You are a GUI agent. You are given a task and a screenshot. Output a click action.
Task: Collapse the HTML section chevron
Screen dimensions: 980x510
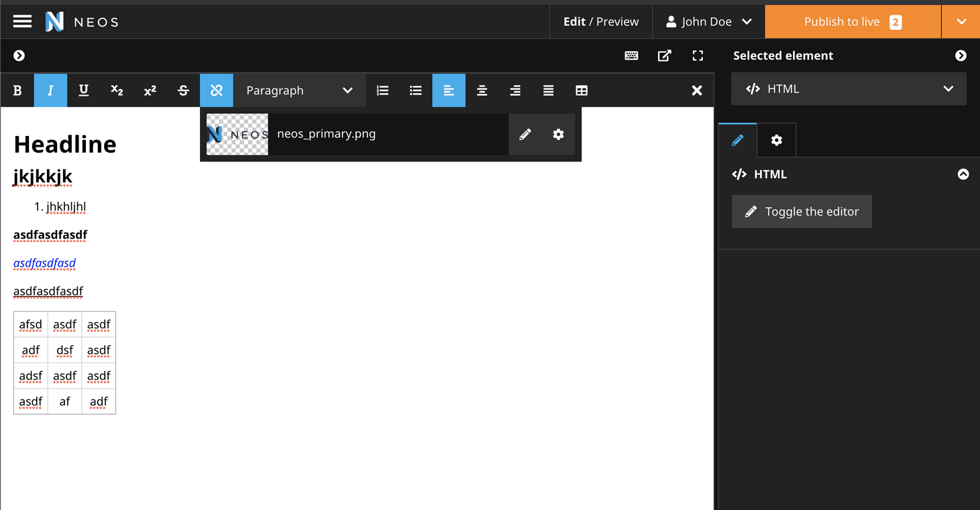click(x=963, y=174)
